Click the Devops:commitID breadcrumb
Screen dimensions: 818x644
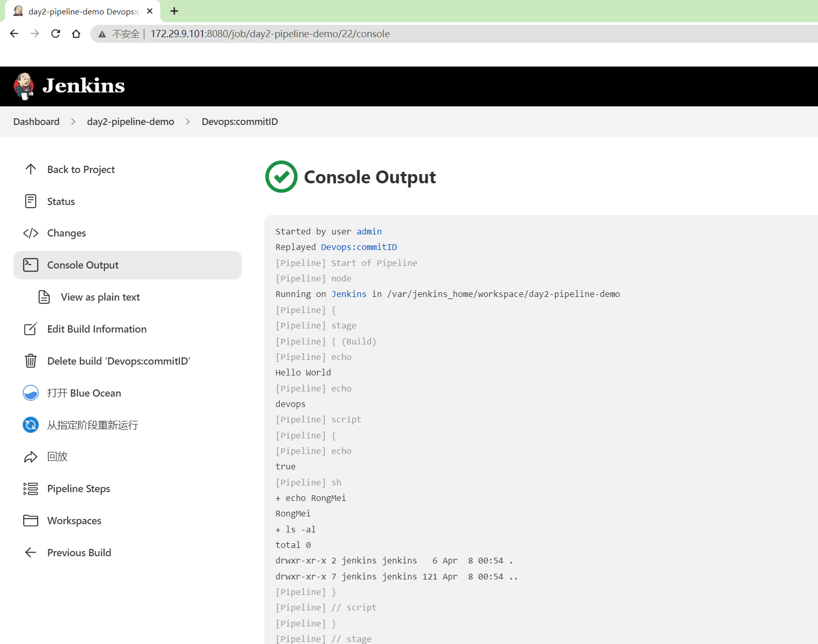click(240, 121)
